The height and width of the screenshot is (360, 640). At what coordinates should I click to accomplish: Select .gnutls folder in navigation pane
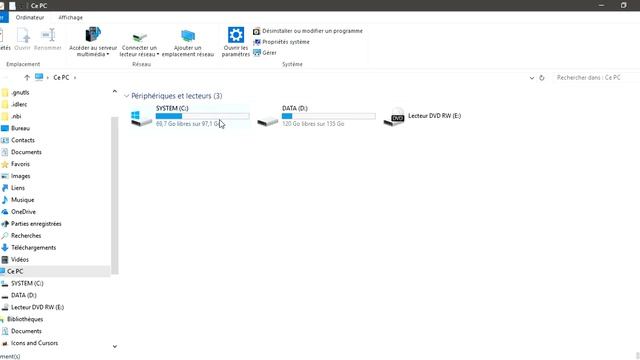tap(20, 93)
